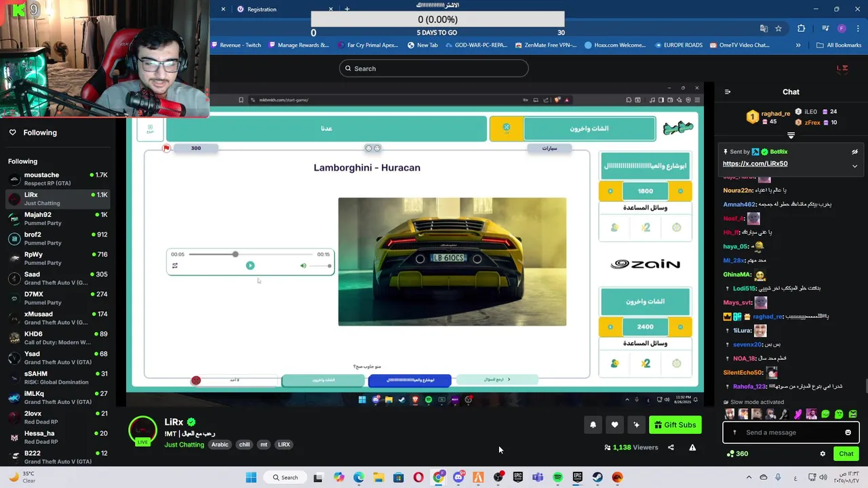Viewport: 868px width, 488px height.
Task: Open the browser extensions puzzle icon
Action: (802, 28)
